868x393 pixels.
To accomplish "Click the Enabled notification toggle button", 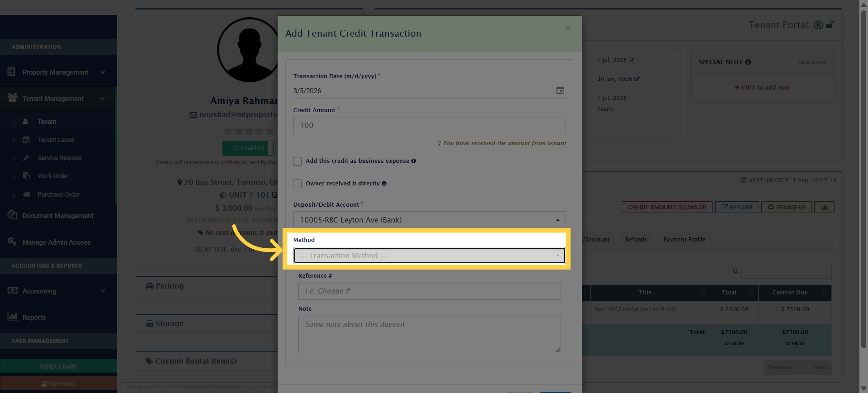I will 247,148.
